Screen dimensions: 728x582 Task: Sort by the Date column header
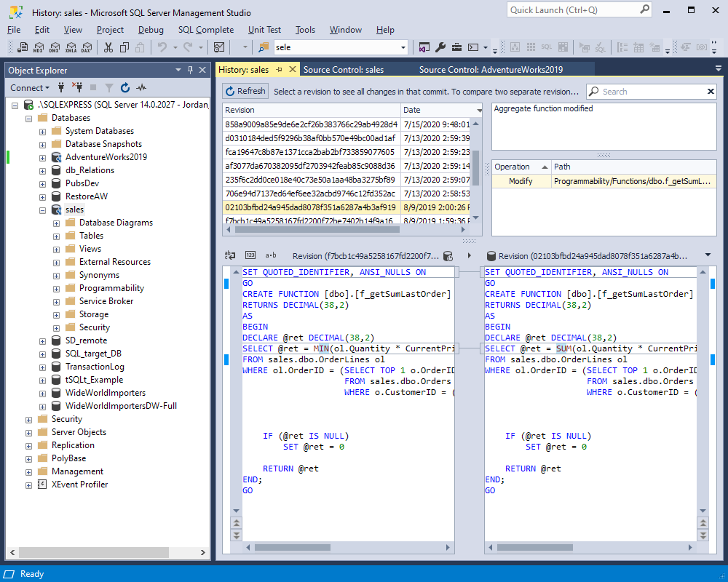(x=442, y=110)
